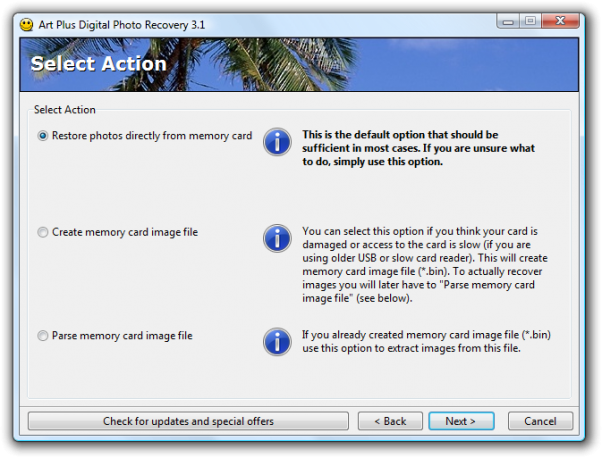This screenshot has height=458, width=602.
Task: Click the Select Action banner heading
Action: pyautogui.click(x=98, y=64)
